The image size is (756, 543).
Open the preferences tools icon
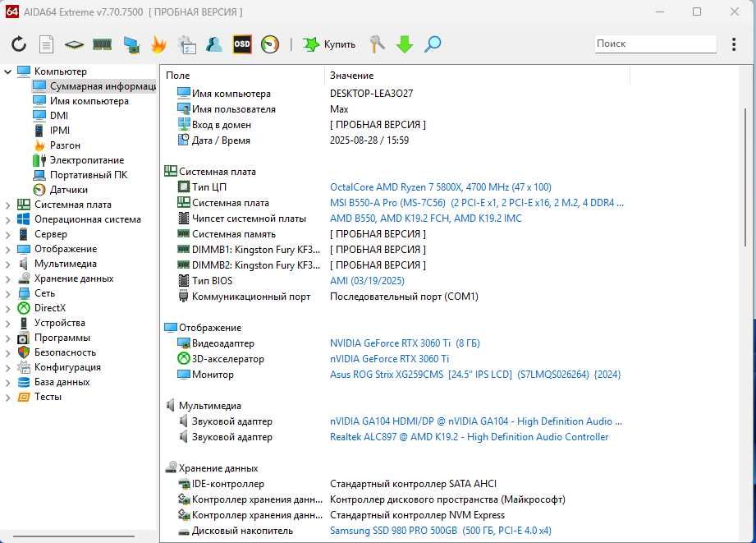[x=377, y=44]
